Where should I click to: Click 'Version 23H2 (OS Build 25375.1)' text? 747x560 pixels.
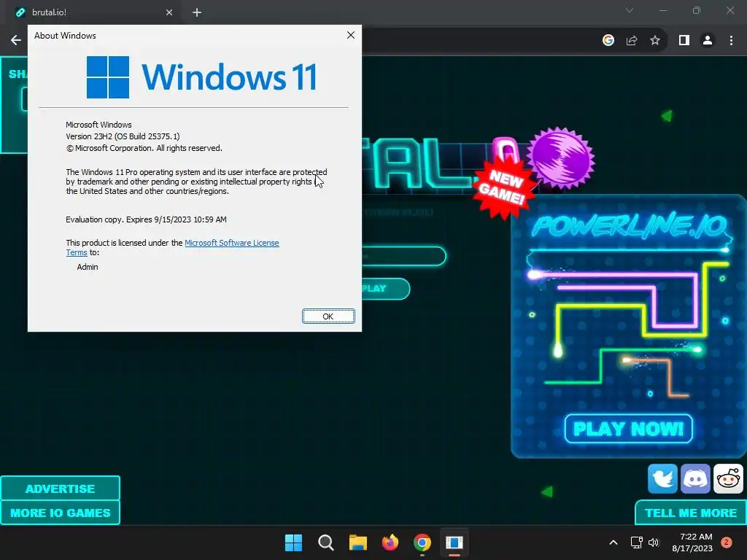(123, 136)
